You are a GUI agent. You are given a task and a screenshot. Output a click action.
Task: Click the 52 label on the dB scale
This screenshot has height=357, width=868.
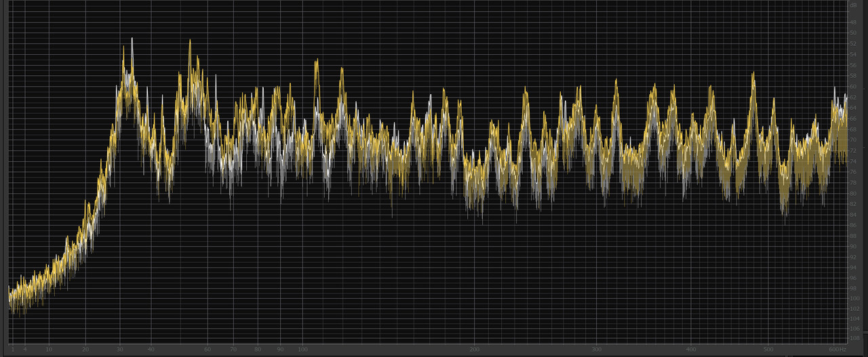click(x=852, y=43)
